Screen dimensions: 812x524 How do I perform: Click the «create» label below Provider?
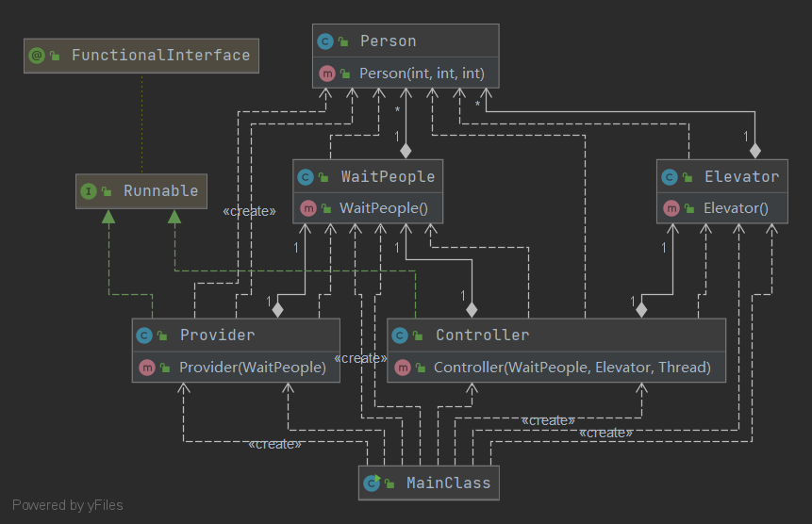click(x=274, y=444)
